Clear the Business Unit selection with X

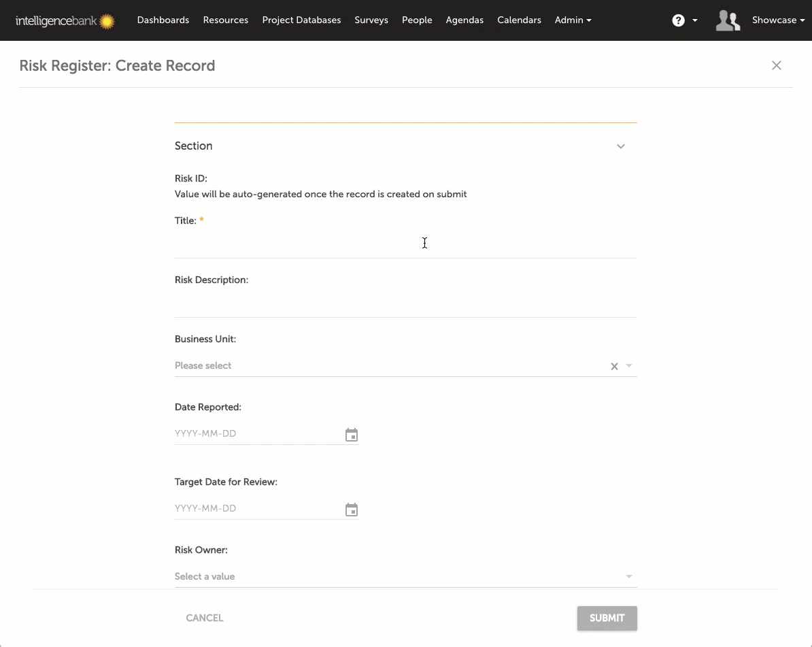(x=614, y=366)
